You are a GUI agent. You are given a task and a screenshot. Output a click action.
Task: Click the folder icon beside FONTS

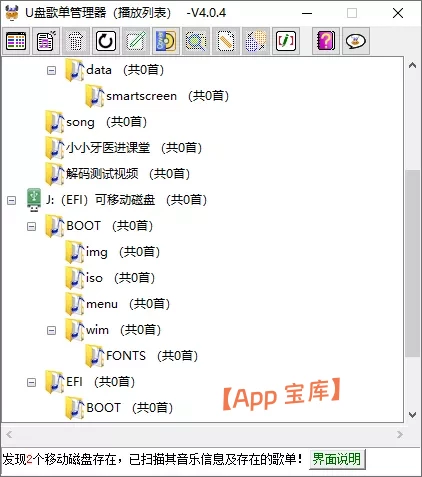95,356
